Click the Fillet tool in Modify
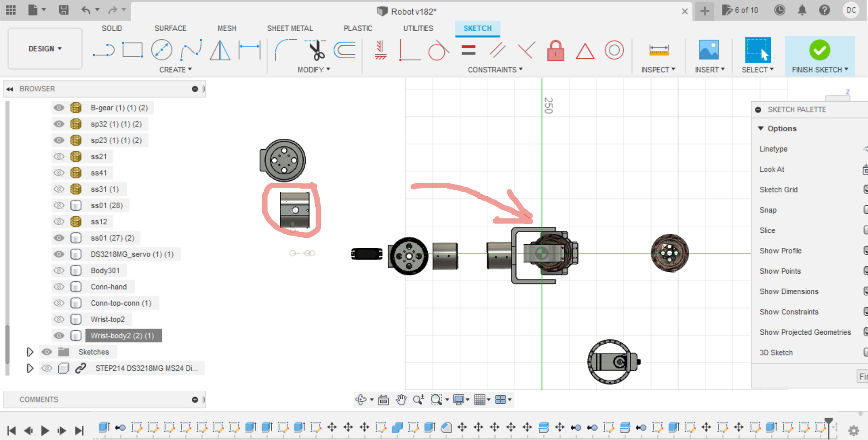868x440 pixels. point(285,50)
